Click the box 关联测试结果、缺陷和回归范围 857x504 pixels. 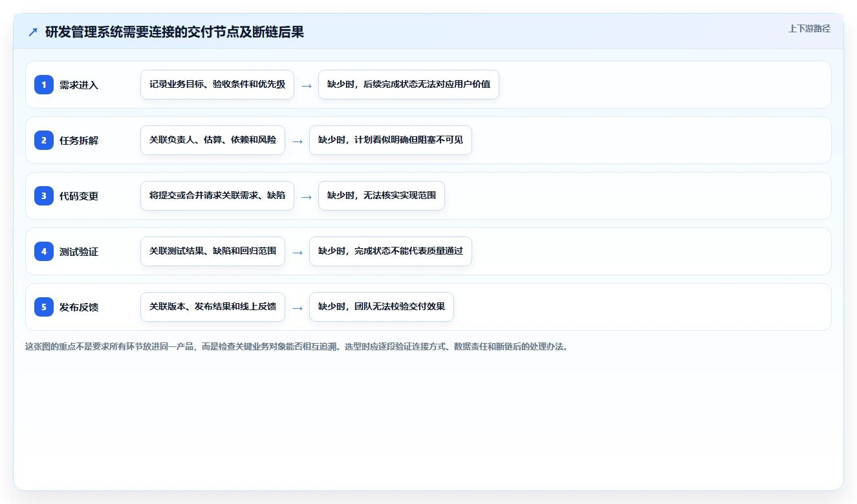point(213,251)
